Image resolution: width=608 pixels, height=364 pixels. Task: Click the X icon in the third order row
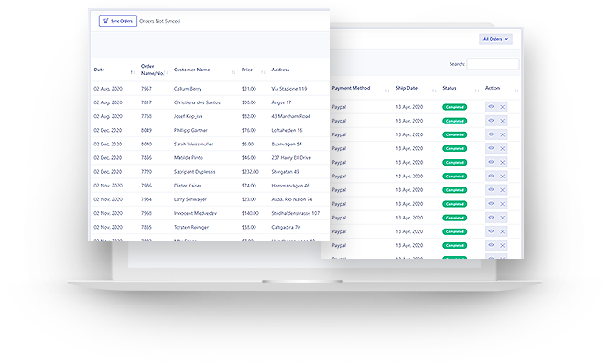click(x=502, y=134)
